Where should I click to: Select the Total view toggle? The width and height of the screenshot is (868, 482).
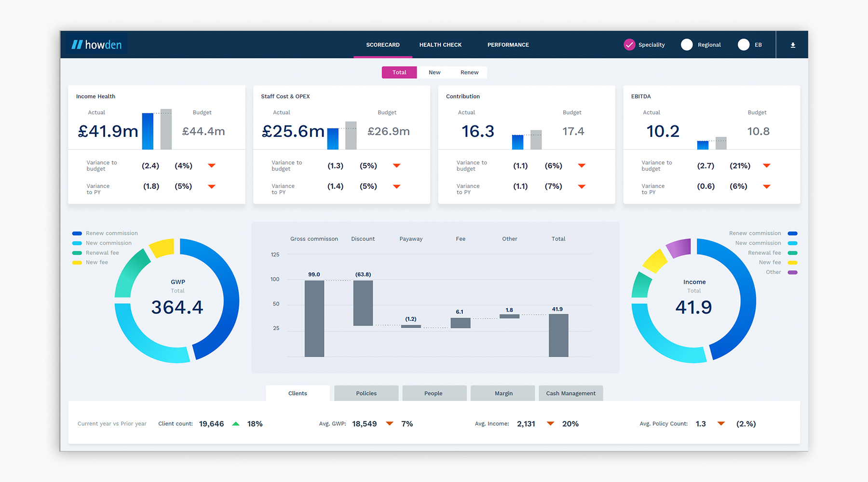point(399,72)
